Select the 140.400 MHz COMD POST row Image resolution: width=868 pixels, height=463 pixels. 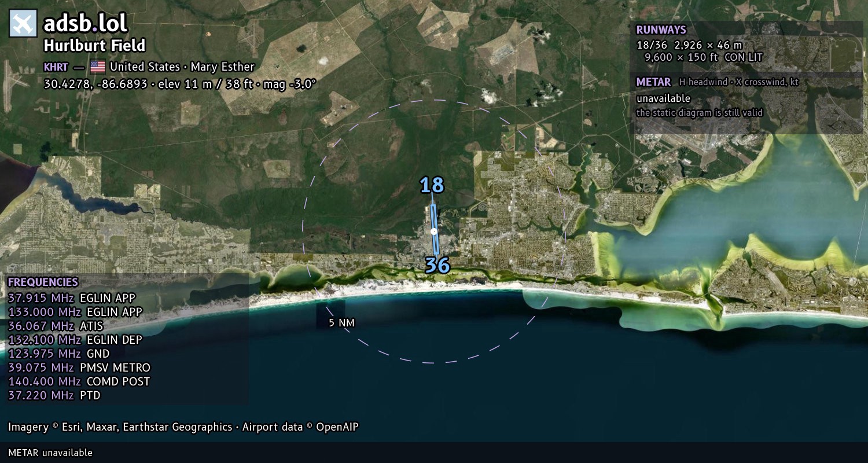[x=79, y=381]
